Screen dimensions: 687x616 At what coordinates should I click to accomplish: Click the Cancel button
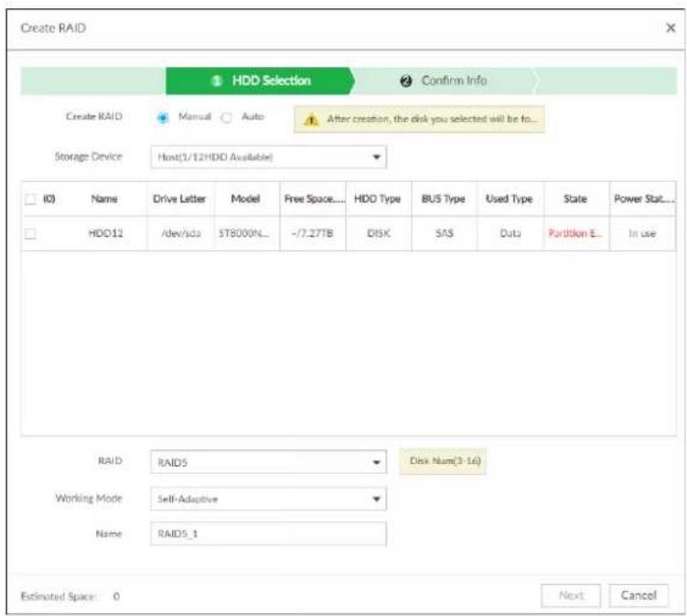pyautogui.click(x=639, y=595)
